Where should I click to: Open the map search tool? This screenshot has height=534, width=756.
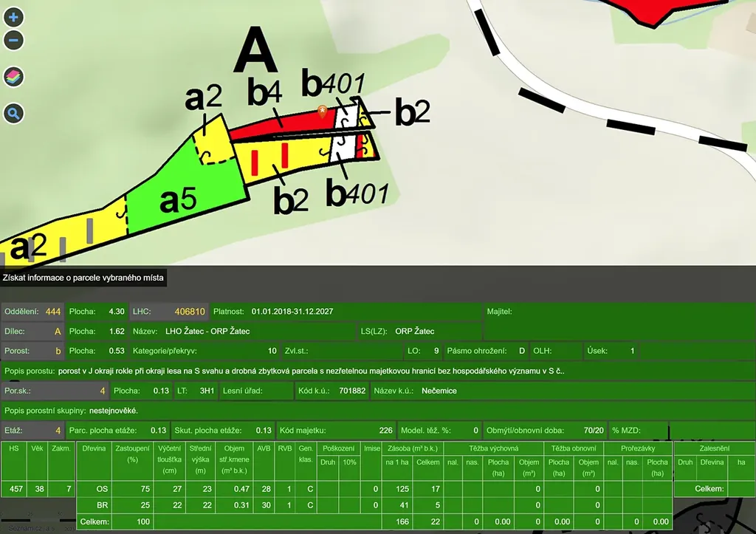click(x=13, y=113)
